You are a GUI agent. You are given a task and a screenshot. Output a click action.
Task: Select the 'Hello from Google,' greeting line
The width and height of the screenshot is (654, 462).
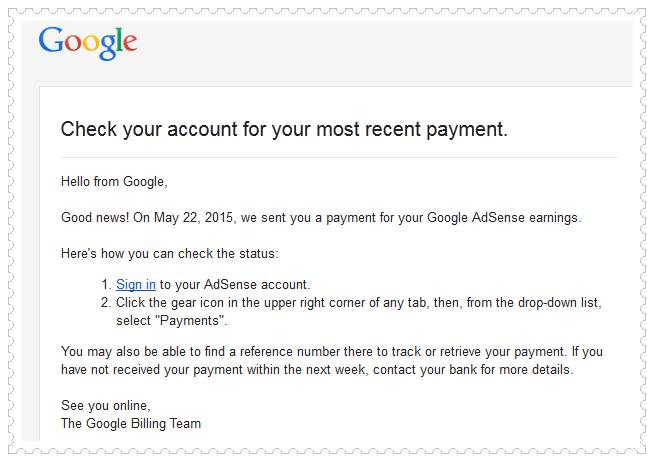pyautogui.click(x=114, y=182)
